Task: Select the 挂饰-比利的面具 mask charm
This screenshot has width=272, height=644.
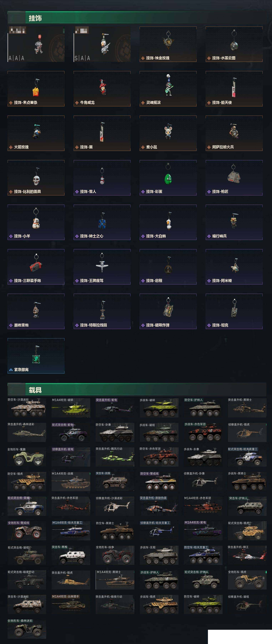Action: (36, 178)
